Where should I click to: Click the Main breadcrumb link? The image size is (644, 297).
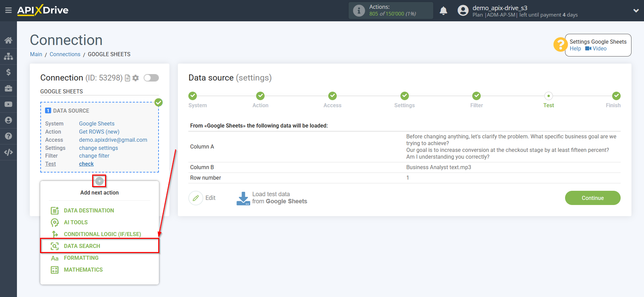coord(36,54)
